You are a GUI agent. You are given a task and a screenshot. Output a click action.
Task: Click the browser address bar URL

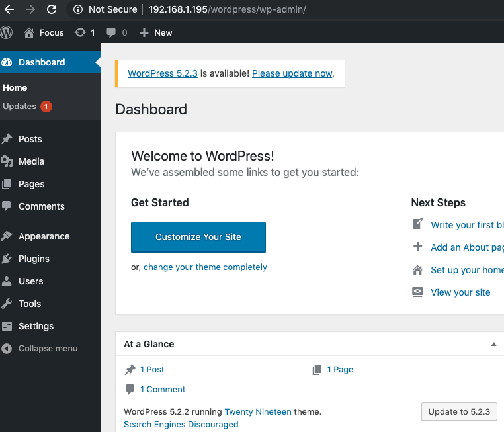click(228, 9)
